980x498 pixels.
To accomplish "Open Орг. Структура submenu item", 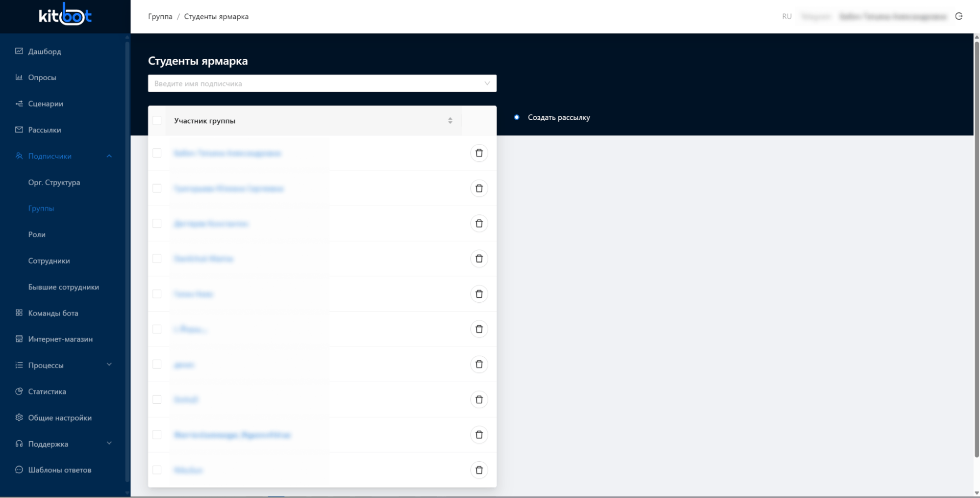I will (54, 182).
